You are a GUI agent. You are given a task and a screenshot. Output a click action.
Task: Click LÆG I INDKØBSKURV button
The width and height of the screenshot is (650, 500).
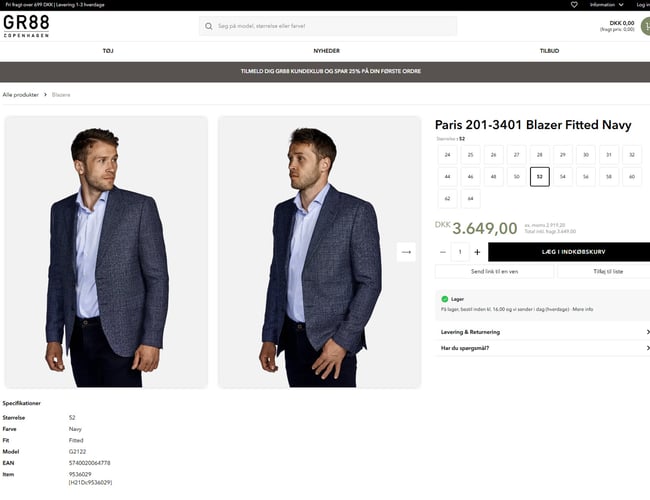[x=569, y=252]
